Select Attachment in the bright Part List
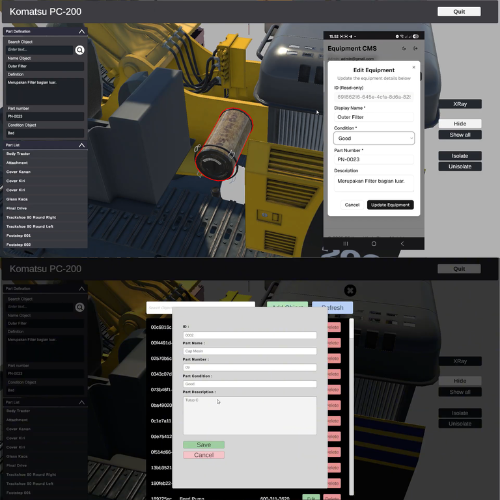This screenshot has height=500, width=500. 45,163
